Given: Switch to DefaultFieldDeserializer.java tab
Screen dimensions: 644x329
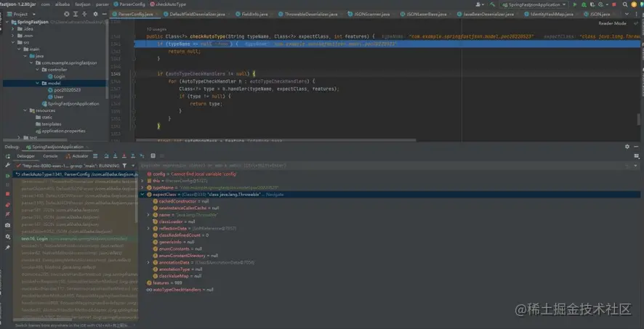Looking at the screenshot, I should [x=198, y=14].
